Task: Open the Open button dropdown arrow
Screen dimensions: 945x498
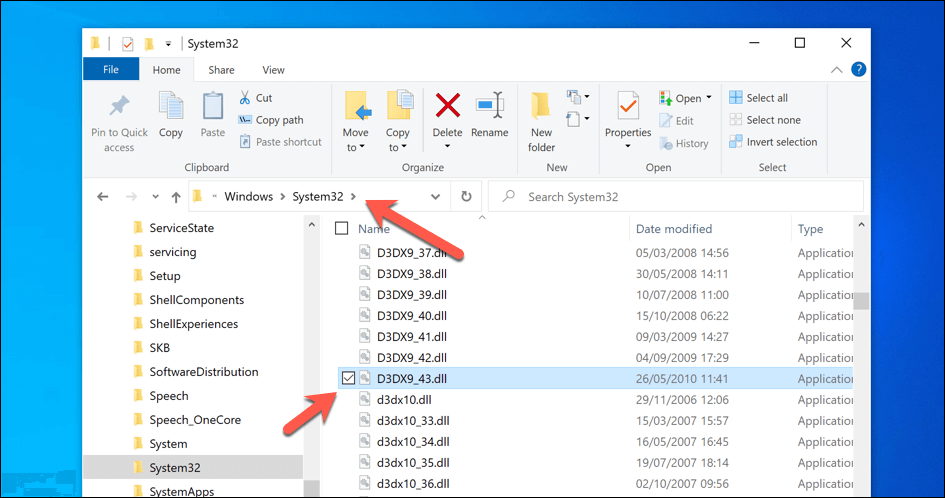Action: click(x=709, y=97)
